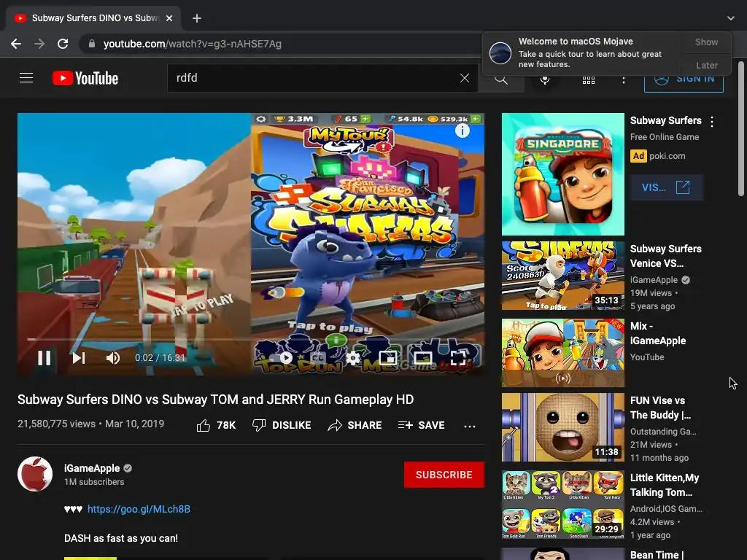Screen dimensions: 747x560
Task: Open Subway Surfers Venice VS title text
Action: tap(665, 256)
